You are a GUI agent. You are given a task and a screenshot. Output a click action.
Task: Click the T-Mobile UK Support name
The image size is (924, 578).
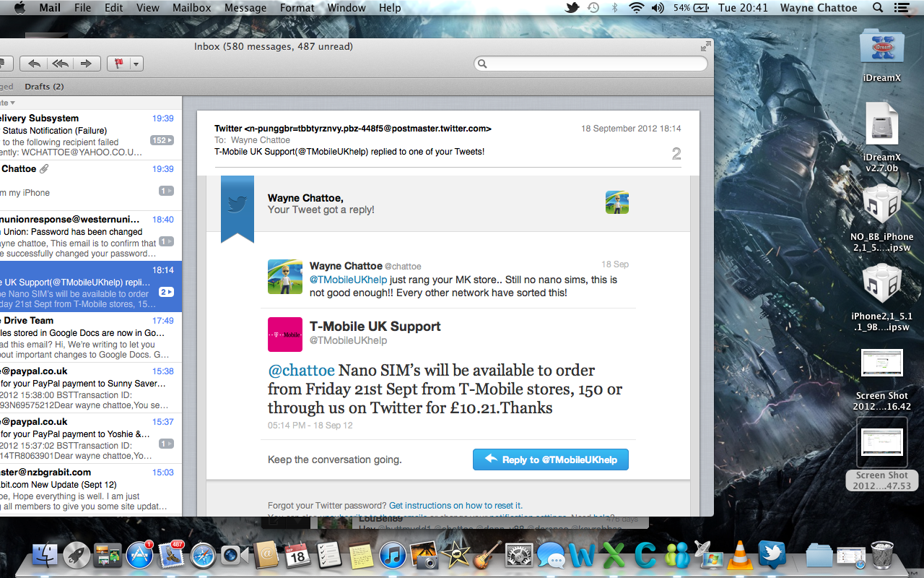(375, 327)
